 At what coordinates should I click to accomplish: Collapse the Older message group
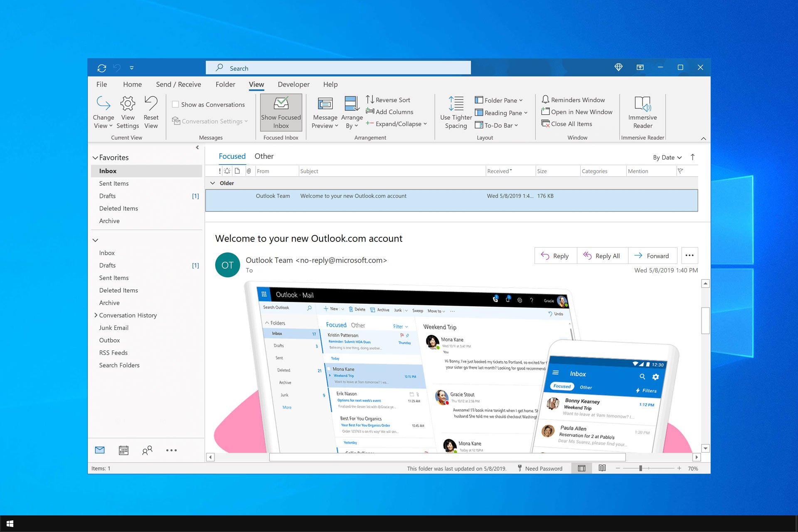[213, 183]
